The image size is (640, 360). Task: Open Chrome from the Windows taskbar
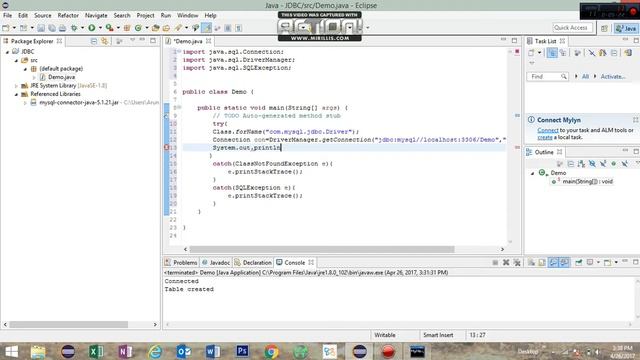(x=271, y=351)
